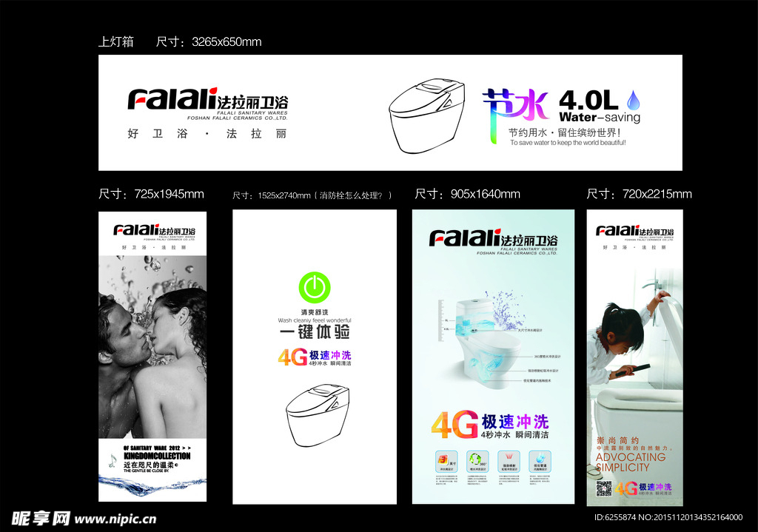758x532 pixels.
Task: Click the 4.0L Water-saving text
Action: pos(598,106)
